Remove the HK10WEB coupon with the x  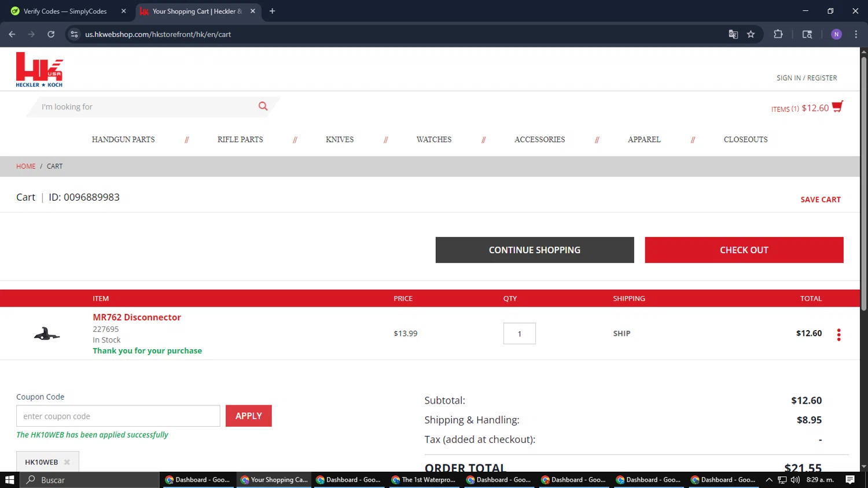pos(67,462)
